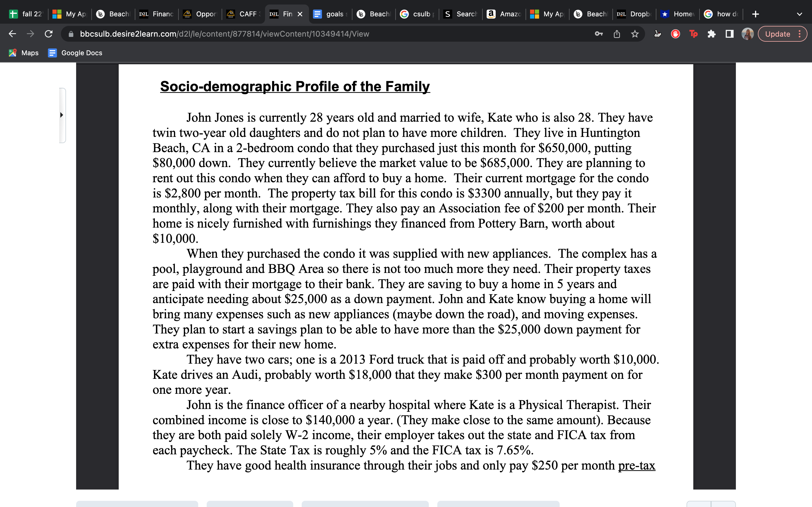The image size is (812, 507).
Task: Click the red stop-hand ad blocker extension
Action: [x=675, y=34]
